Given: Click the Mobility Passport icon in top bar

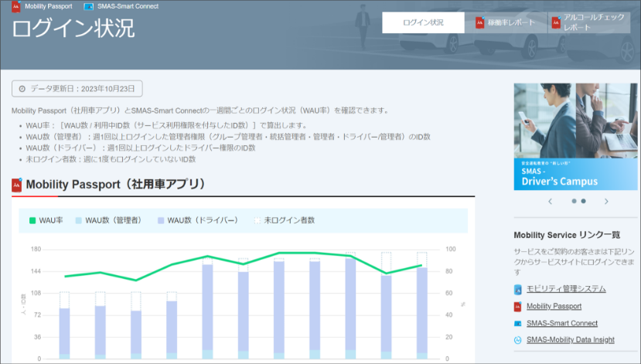Looking at the screenshot, I should (16, 6).
